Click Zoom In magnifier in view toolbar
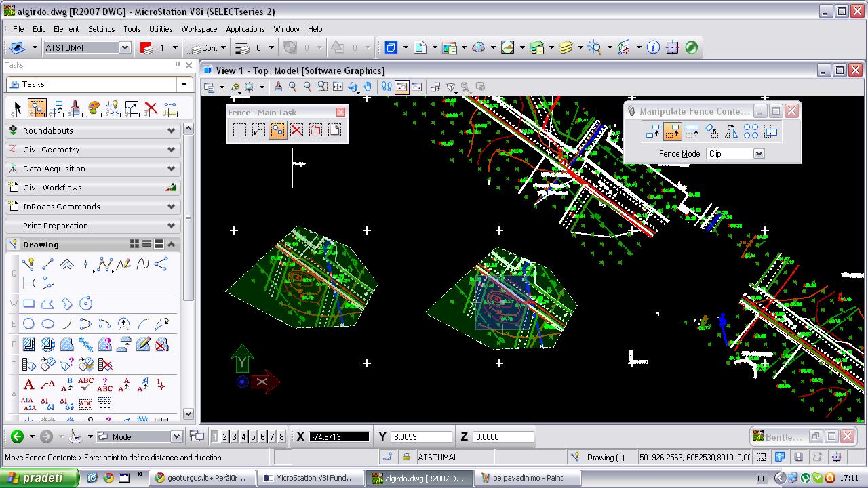The height and width of the screenshot is (488, 868). (293, 87)
